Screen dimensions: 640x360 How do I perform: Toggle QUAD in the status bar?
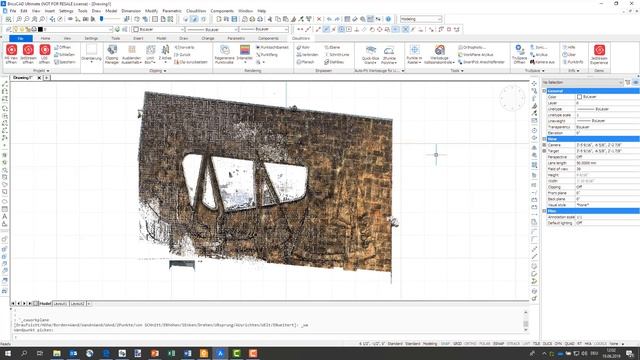pos(569,344)
